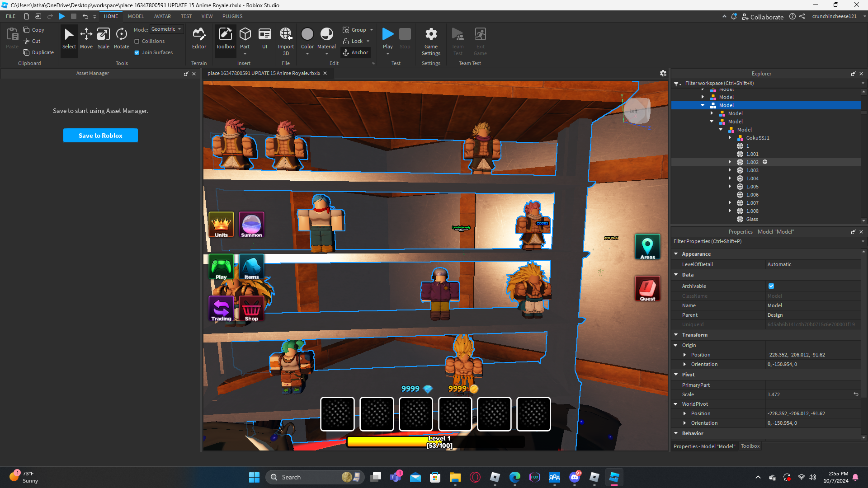Enable the Collisions checkbox

pos(137,41)
